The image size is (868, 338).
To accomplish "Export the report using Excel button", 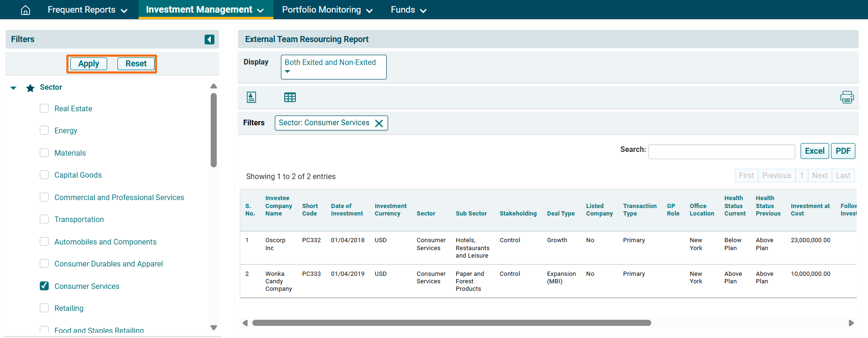I will [x=814, y=151].
